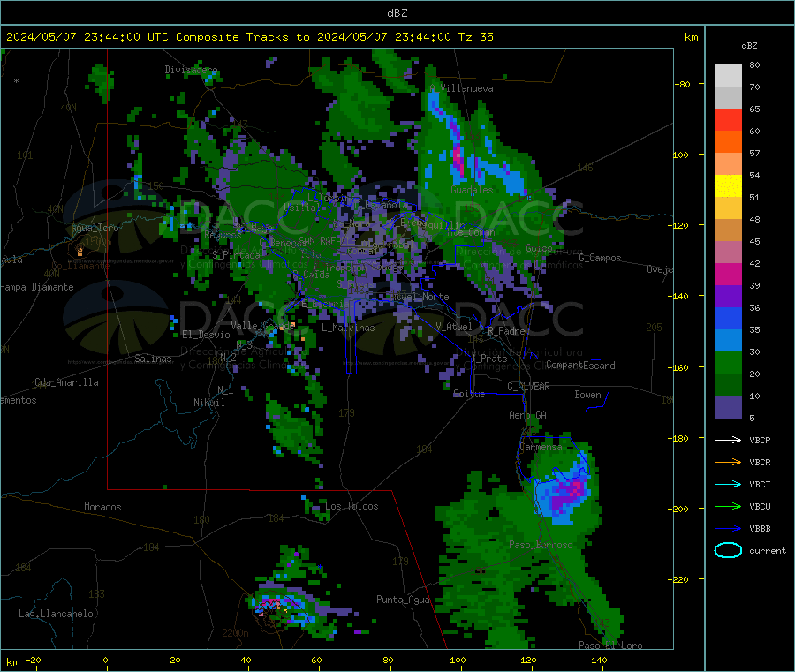
Task: Click the El_Desvio place label
Action: (x=207, y=335)
